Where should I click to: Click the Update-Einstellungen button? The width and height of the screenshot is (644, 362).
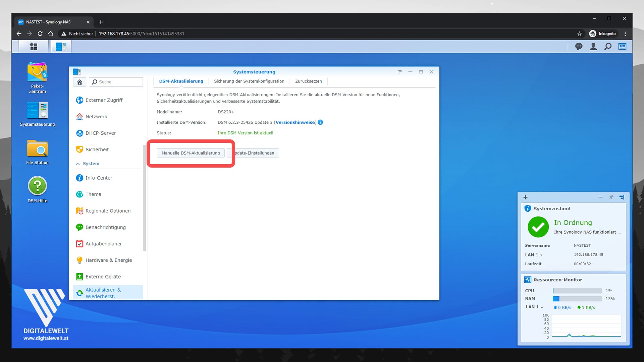tap(253, 153)
